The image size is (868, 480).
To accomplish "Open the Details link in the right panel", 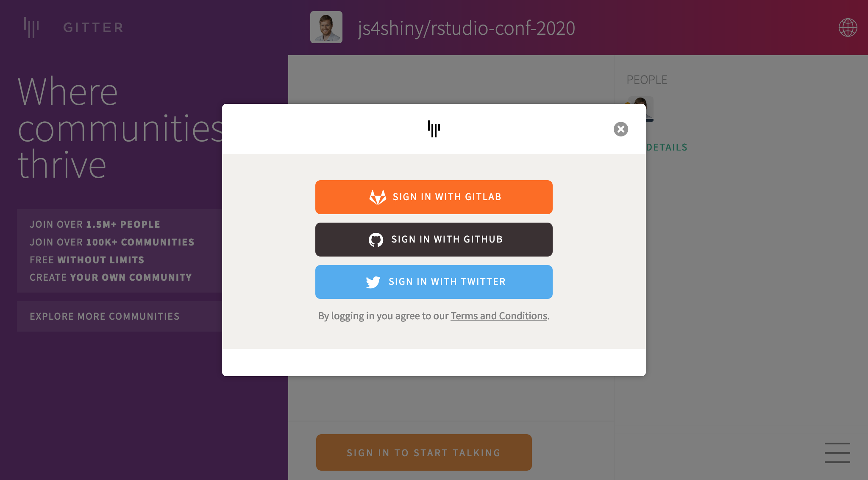I will [x=667, y=147].
